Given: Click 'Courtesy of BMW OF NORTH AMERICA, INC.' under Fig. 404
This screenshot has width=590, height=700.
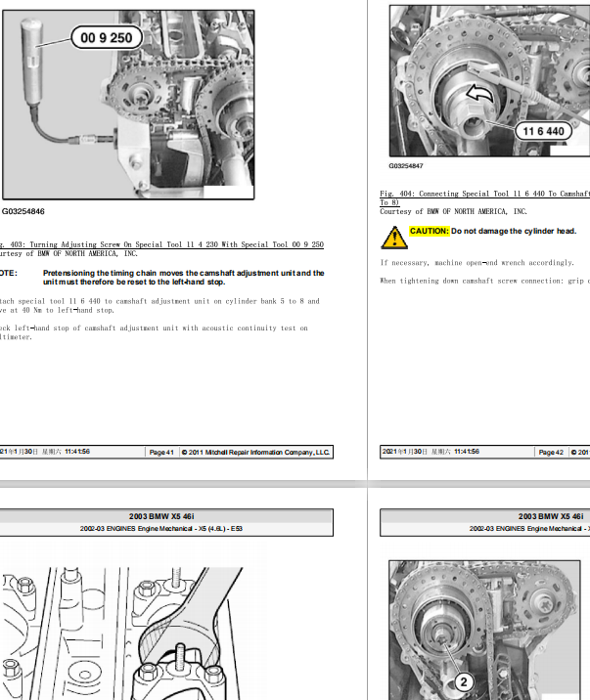Looking at the screenshot, I should (453, 211).
